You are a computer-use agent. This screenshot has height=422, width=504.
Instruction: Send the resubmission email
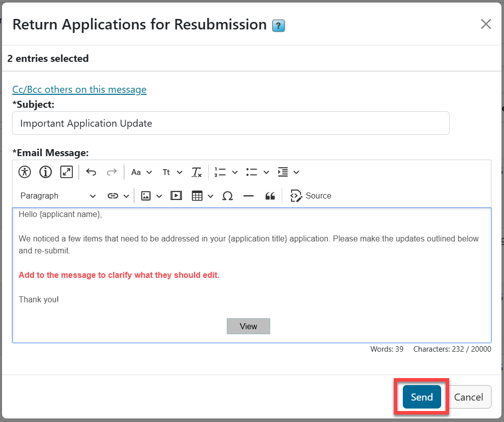point(422,397)
